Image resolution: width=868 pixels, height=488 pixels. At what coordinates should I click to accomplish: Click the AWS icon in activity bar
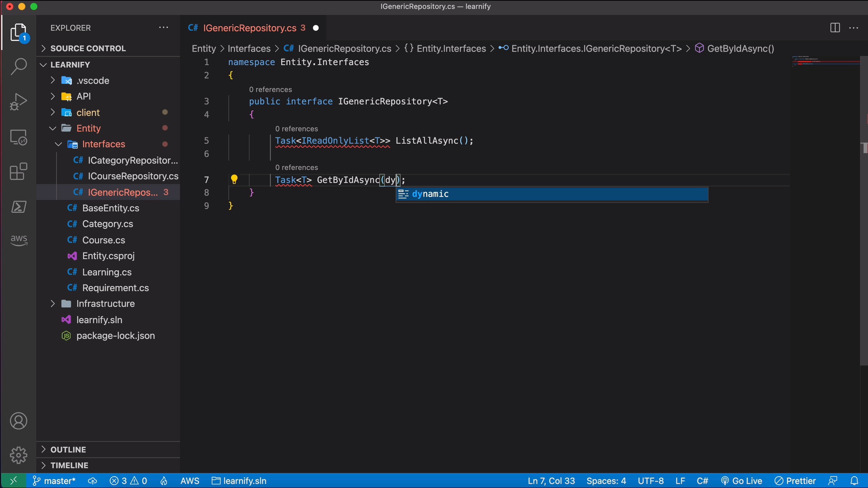pyautogui.click(x=18, y=241)
